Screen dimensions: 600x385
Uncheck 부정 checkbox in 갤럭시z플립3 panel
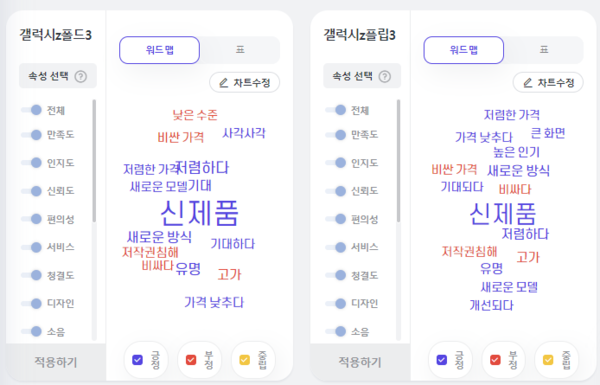(x=495, y=360)
